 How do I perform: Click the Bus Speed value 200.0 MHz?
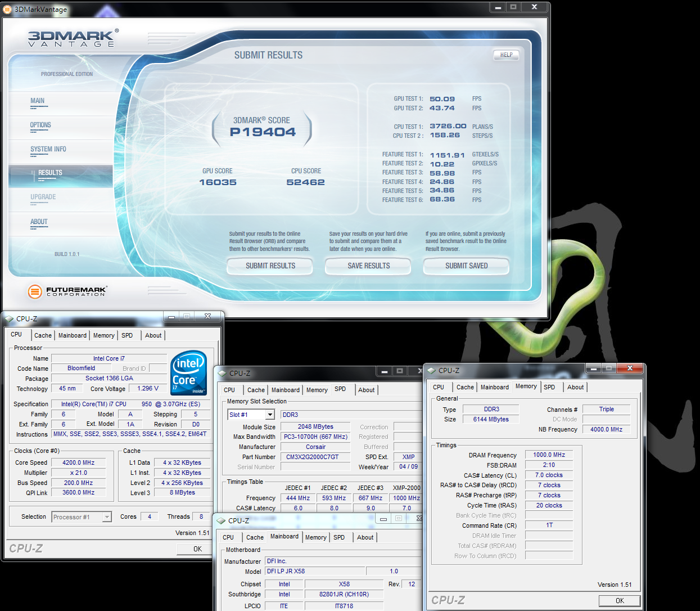point(79,483)
